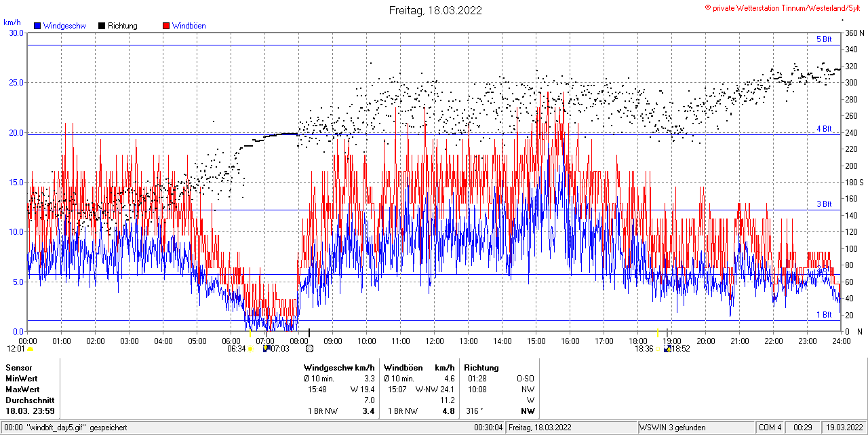Click the O-SO direction value
This screenshot has width=868, height=435.
coord(526,378)
